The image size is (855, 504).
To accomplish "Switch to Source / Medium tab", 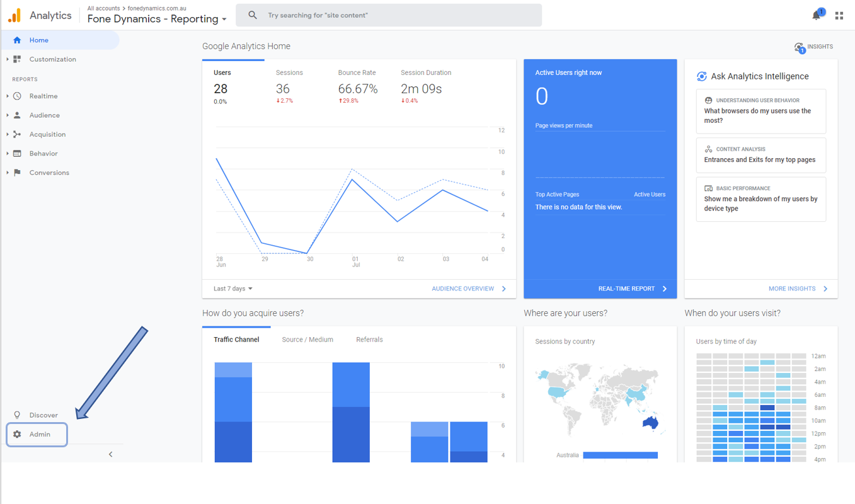I will 307,340.
